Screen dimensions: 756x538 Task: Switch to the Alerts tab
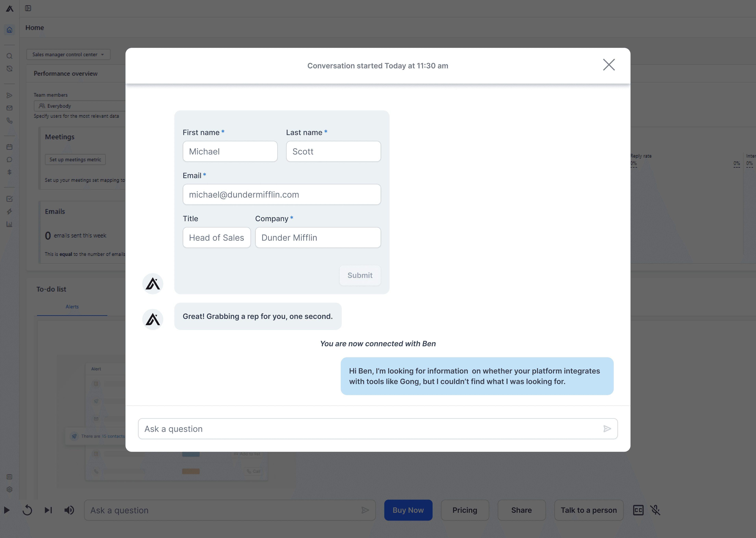(x=72, y=307)
